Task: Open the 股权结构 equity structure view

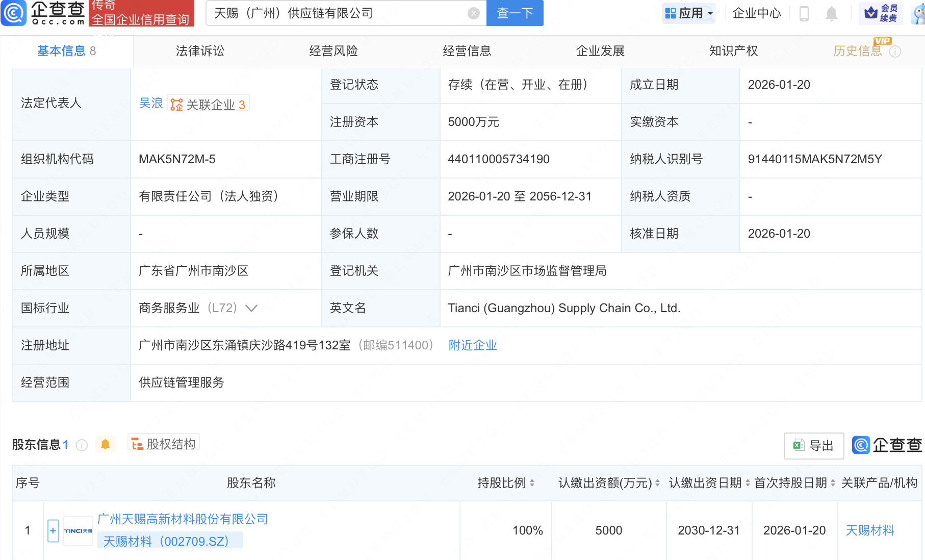Action: [163, 443]
